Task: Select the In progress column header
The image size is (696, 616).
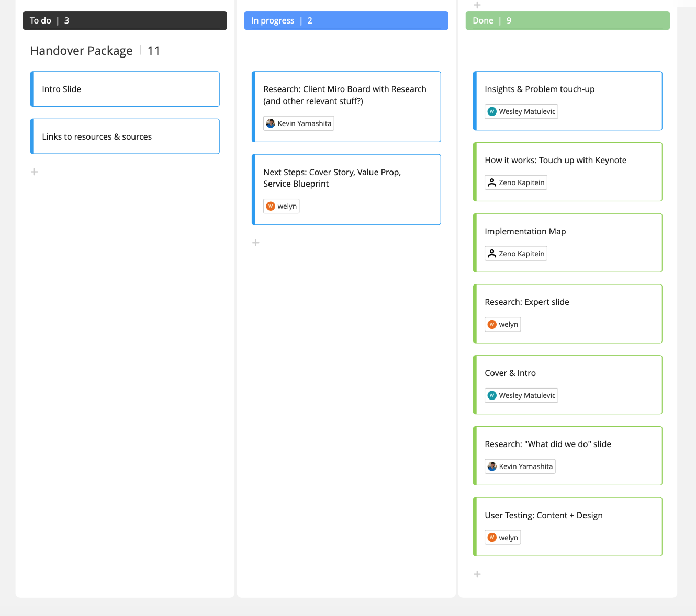Action: 346,20
